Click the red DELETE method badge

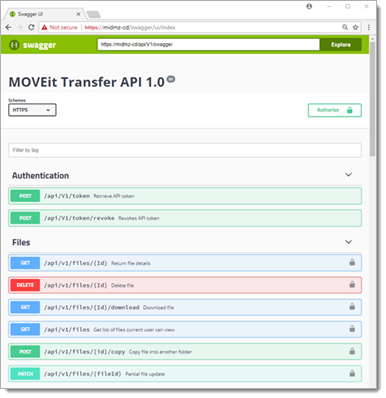(25, 285)
